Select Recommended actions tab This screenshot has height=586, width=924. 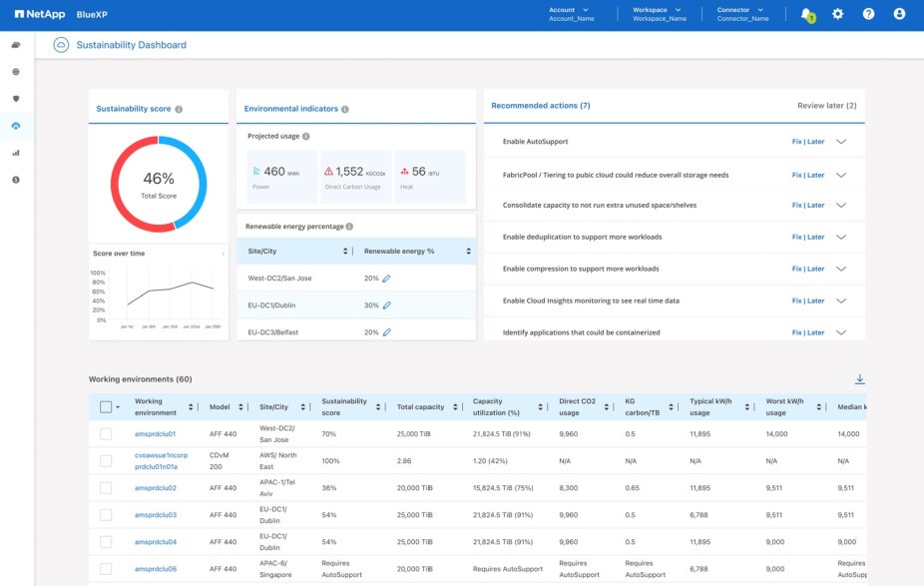click(x=540, y=105)
